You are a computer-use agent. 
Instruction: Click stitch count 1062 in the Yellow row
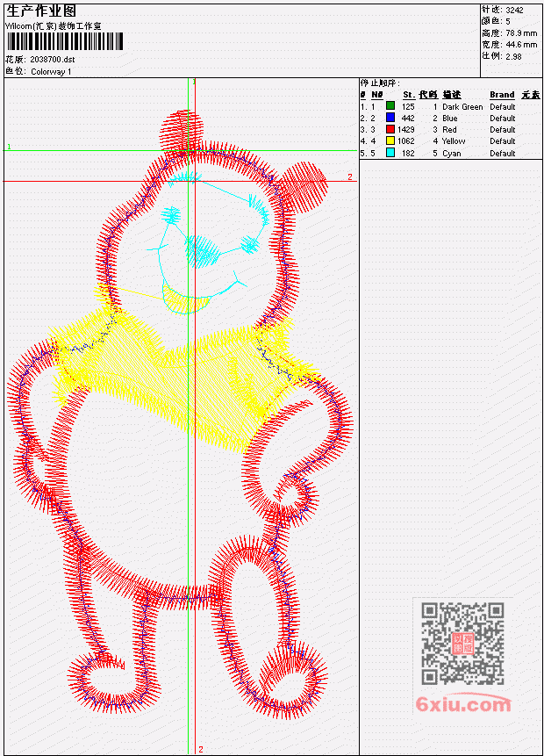406,141
